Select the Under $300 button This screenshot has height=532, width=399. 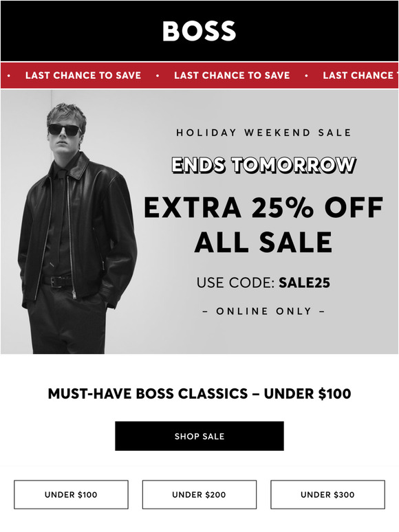click(327, 495)
